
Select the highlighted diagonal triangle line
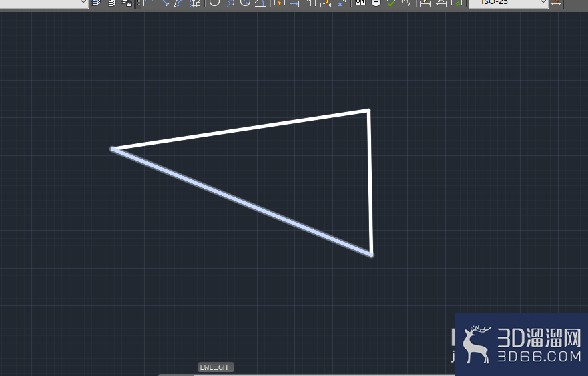242,202
